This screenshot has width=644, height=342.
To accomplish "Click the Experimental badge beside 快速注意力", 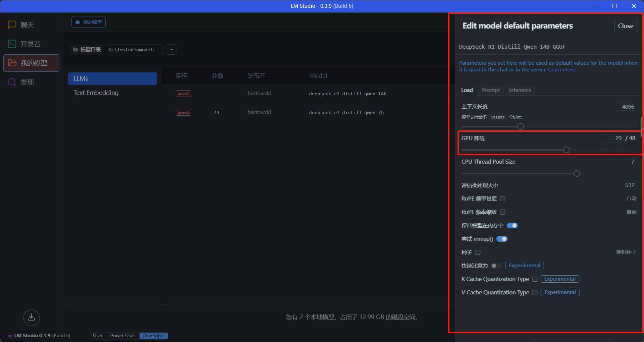I will tap(525, 266).
